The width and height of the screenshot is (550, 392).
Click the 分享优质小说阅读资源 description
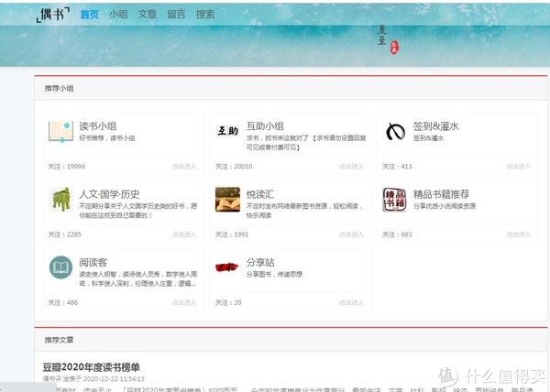tap(445, 206)
